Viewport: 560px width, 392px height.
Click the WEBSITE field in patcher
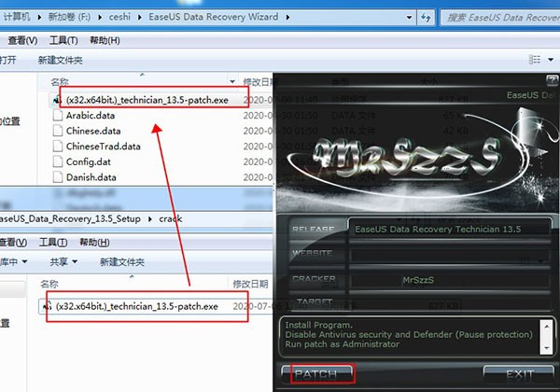[x=450, y=255]
